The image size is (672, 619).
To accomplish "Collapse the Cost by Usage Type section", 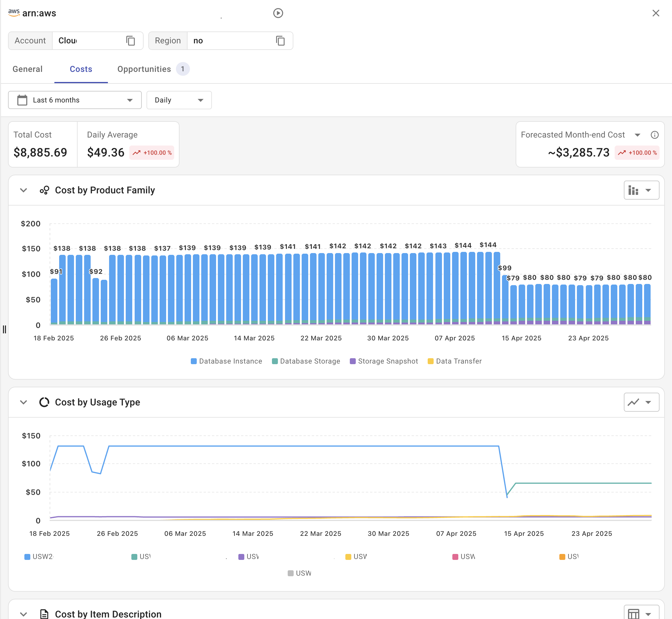I will click(23, 402).
